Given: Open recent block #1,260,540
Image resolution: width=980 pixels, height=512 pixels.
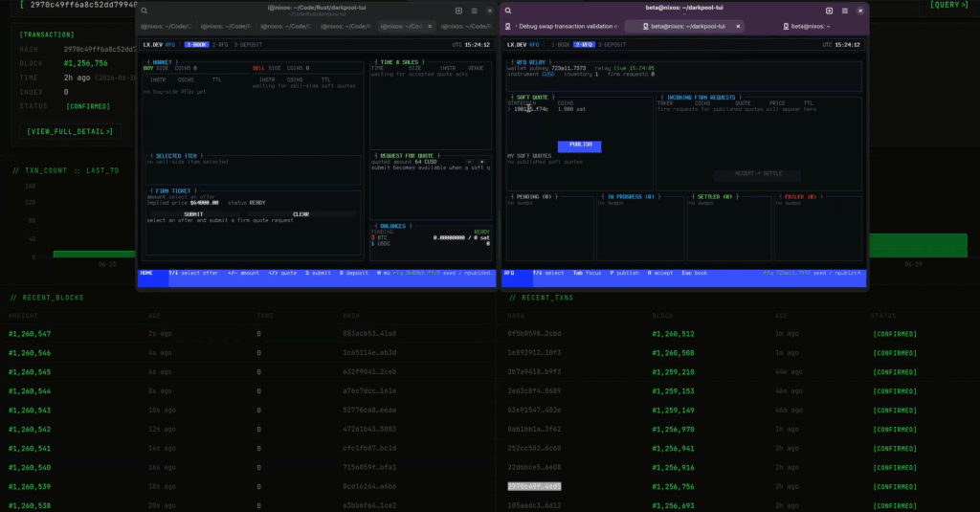Looking at the screenshot, I should [30, 468].
